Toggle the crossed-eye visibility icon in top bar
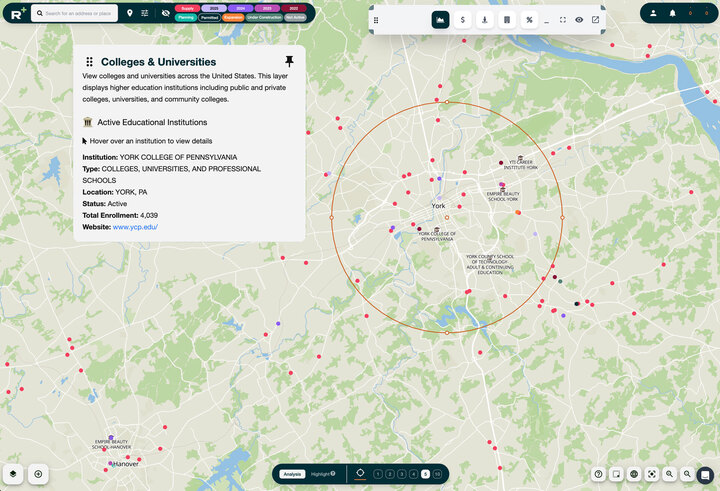Screen dimensions: 720x491 click(165, 13)
